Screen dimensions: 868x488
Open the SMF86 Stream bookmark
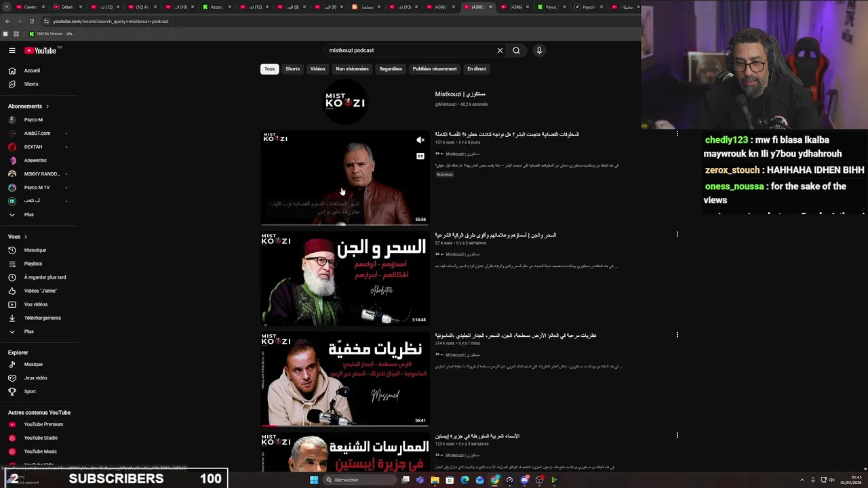[x=52, y=34]
